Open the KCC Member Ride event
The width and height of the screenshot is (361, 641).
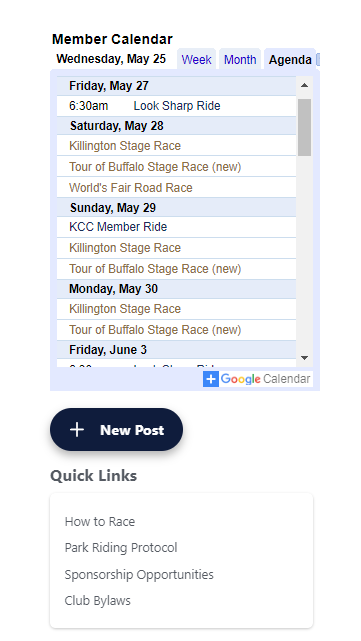coord(118,227)
